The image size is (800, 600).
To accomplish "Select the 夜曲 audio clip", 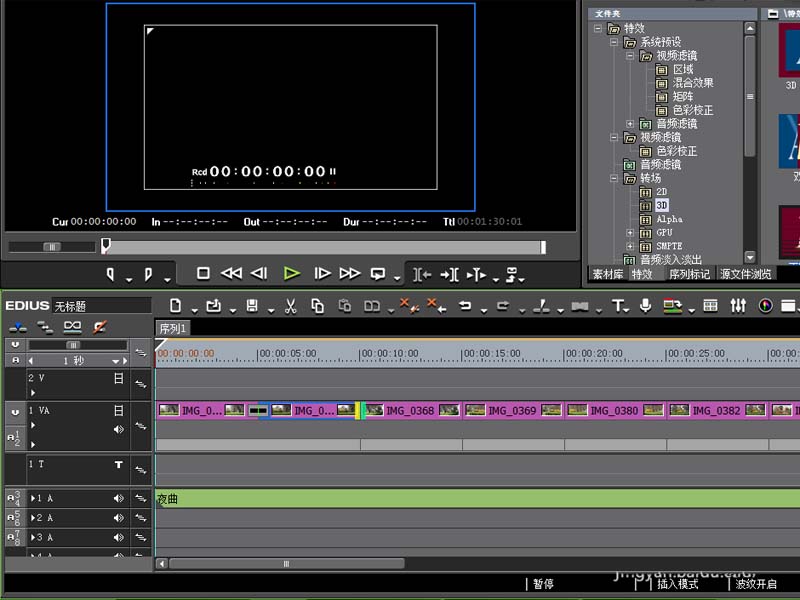I will (x=478, y=499).
